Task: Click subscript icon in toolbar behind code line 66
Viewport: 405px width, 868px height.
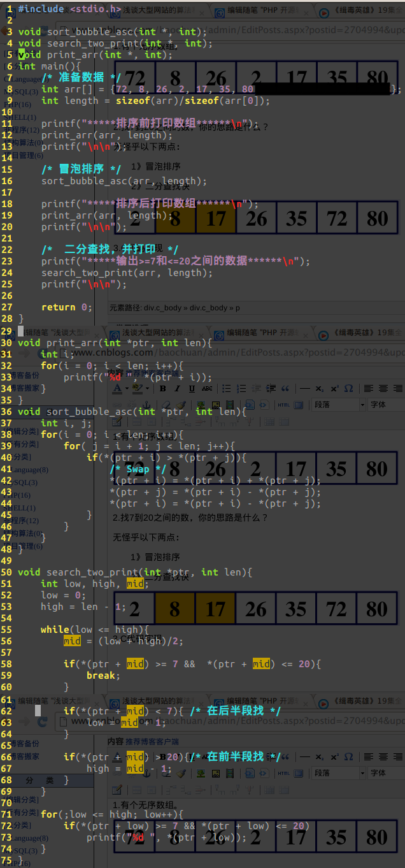Action: pos(319,757)
